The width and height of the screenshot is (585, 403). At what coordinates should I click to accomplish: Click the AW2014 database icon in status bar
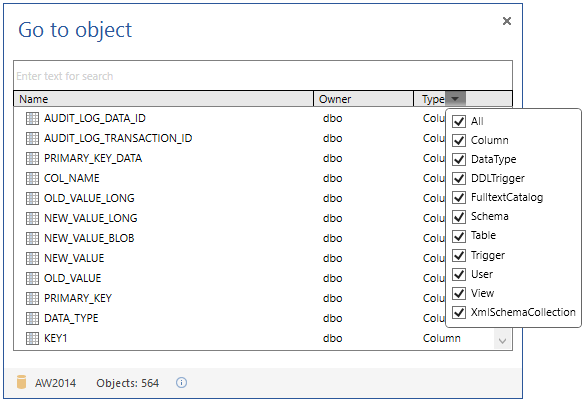tap(22, 382)
